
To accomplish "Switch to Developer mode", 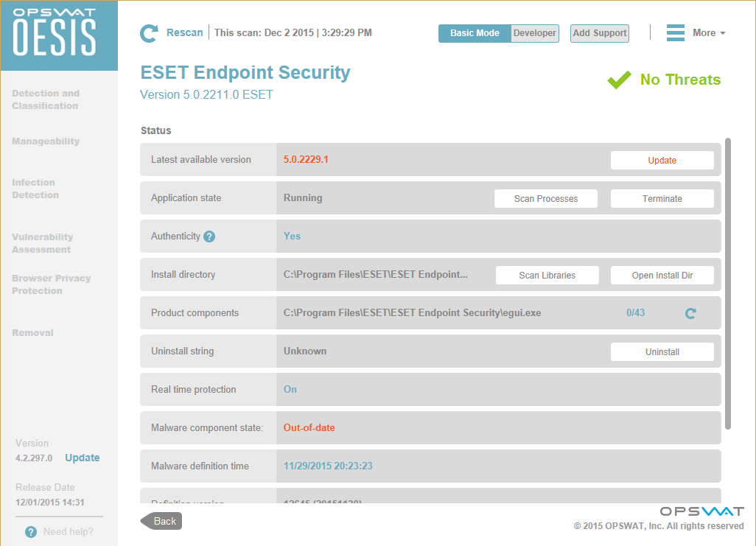I will 535,33.
